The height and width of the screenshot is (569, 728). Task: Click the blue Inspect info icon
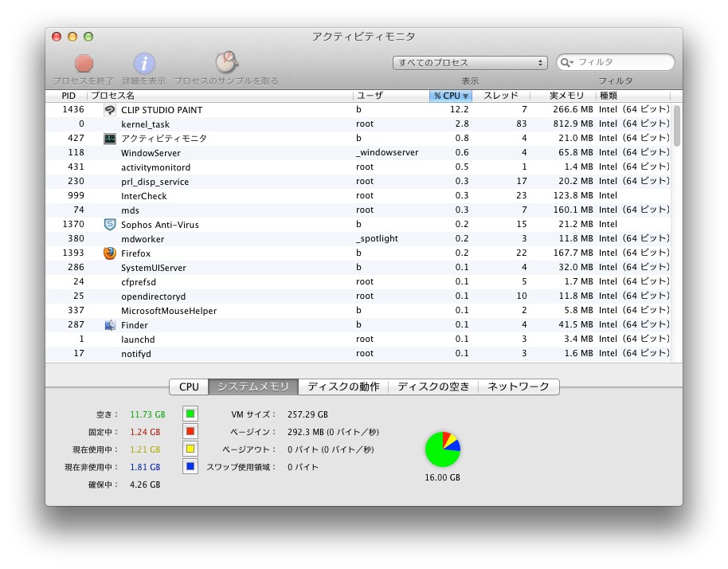tap(144, 64)
